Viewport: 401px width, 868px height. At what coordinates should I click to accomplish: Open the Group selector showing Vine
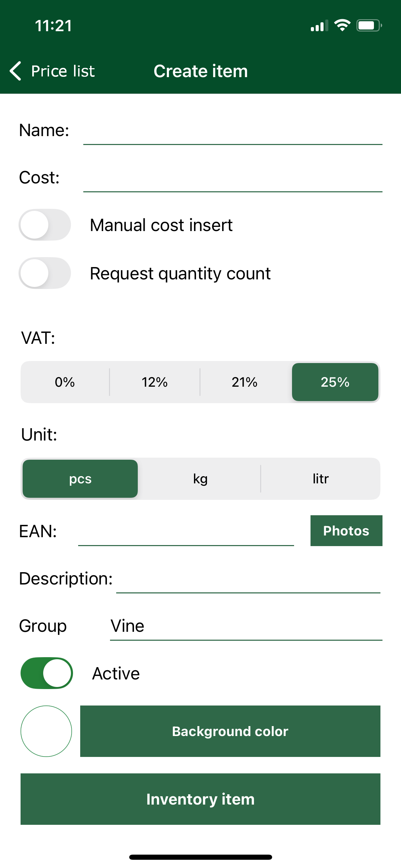(245, 626)
